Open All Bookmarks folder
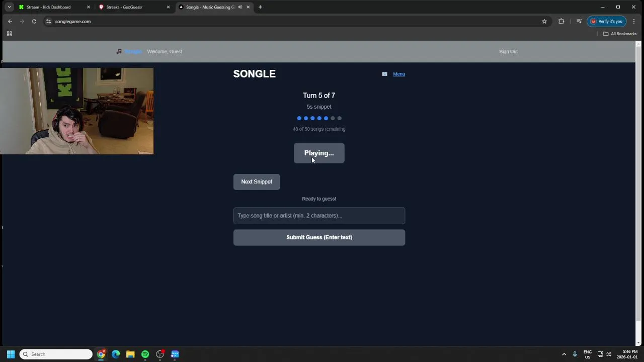 point(620,34)
